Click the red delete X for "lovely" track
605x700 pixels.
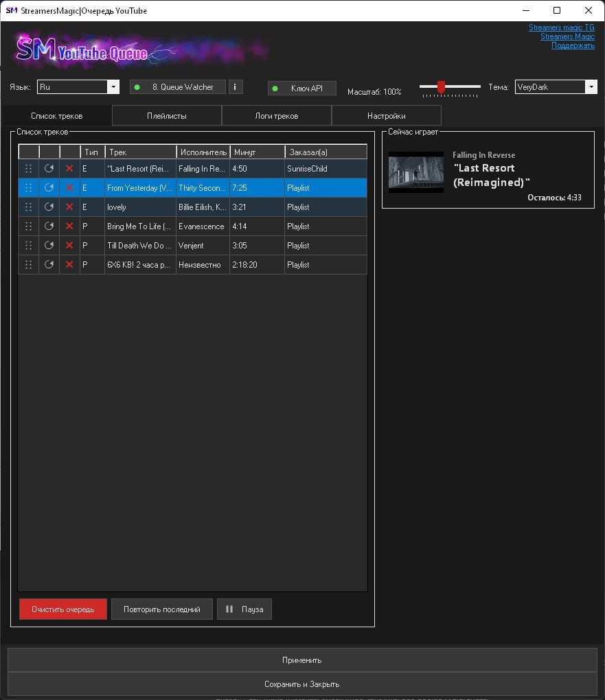pos(69,207)
